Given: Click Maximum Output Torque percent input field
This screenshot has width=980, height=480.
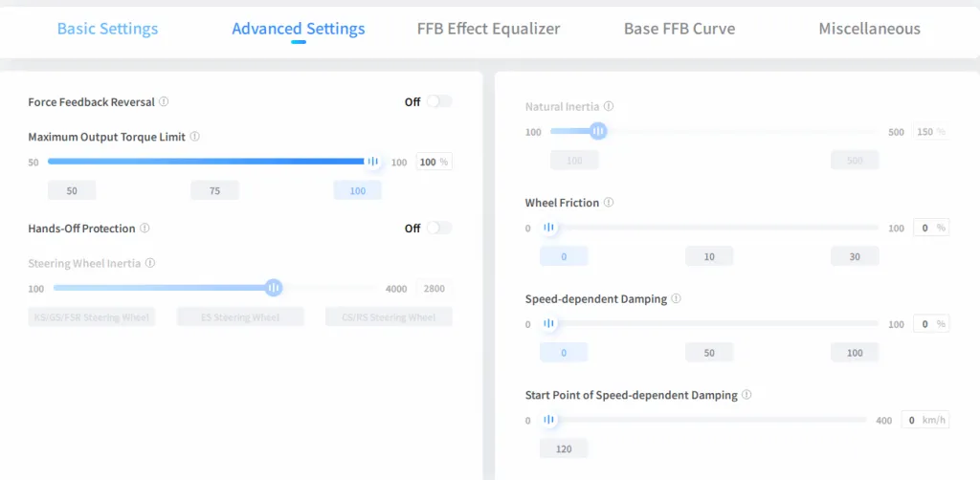Looking at the screenshot, I should click(427, 162).
